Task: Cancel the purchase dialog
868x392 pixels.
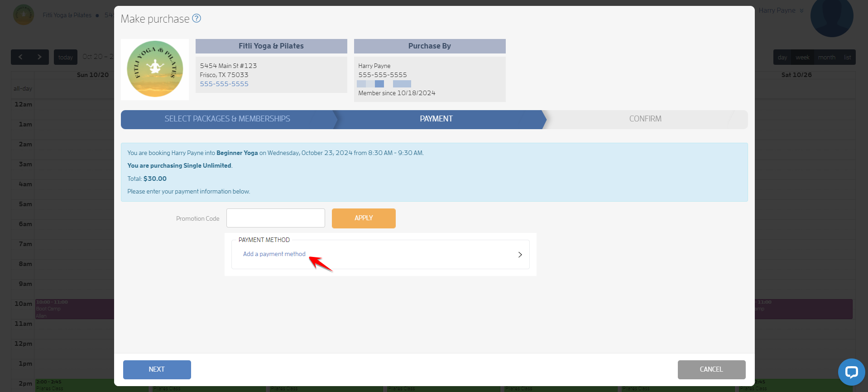Action: 711,369
